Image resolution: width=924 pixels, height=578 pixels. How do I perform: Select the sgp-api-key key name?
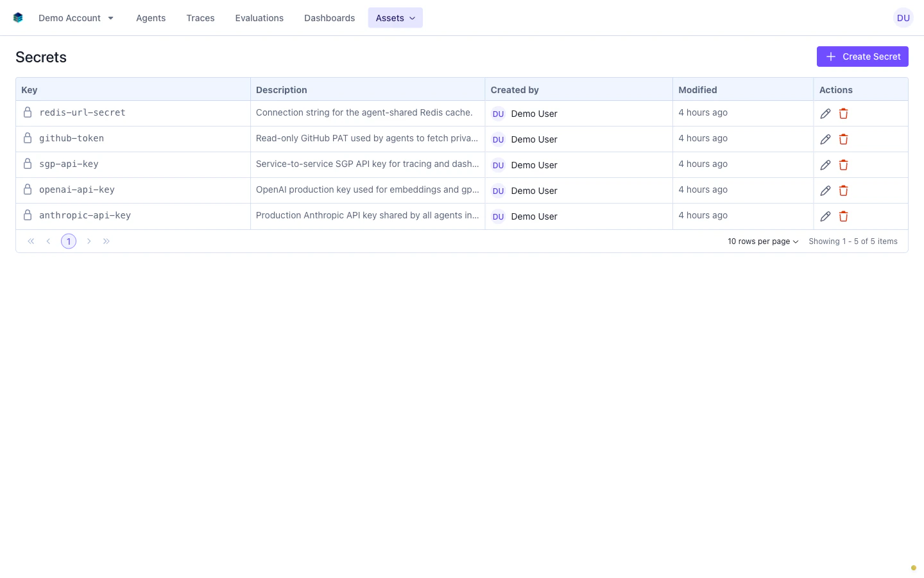tap(69, 164)
